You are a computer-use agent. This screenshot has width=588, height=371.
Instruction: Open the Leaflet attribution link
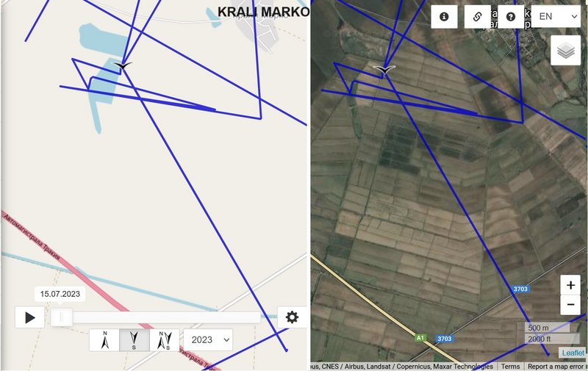click(573, 353)
